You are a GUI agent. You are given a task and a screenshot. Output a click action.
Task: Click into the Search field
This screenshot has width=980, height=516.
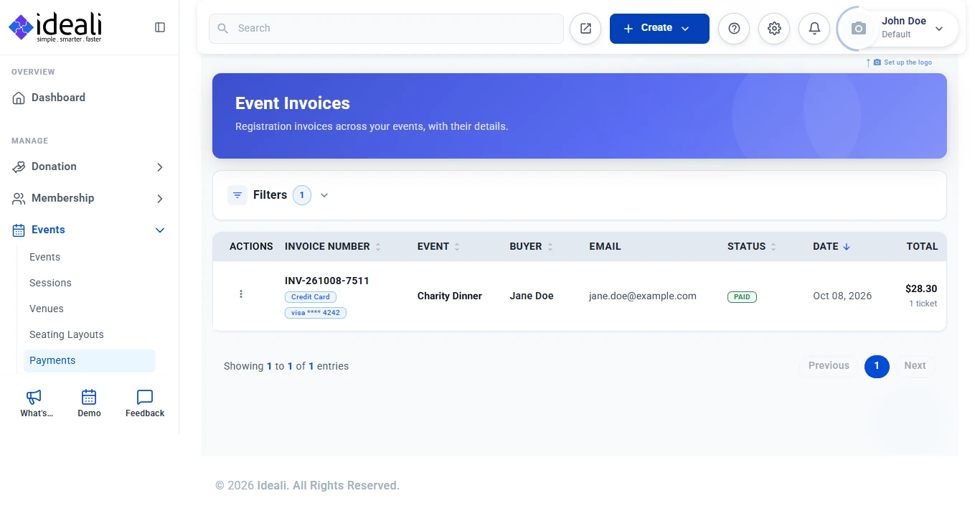click(x=386, y=28)
